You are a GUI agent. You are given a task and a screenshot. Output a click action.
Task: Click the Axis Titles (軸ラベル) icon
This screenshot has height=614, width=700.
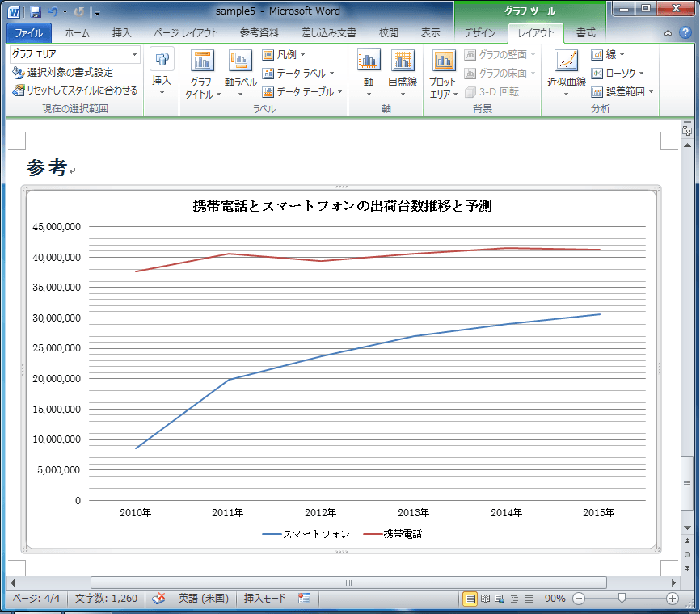pyautogui.click(x=240, y=61)
